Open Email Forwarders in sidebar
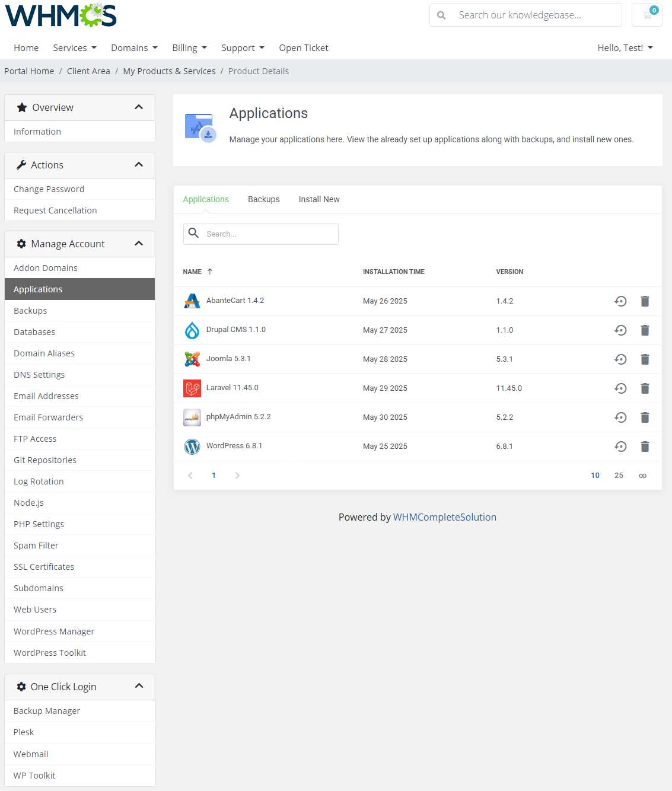The image size is (672, 791). (79, 417)
